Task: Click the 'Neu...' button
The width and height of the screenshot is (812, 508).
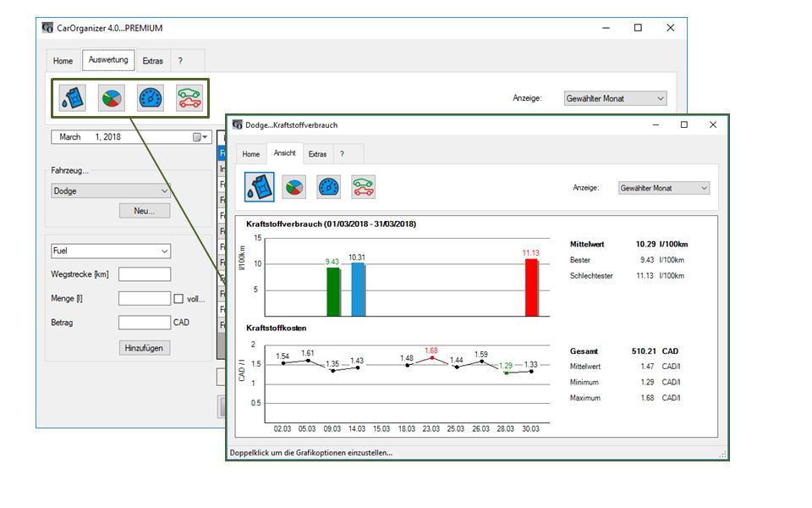Action: [x=145, y=211]
